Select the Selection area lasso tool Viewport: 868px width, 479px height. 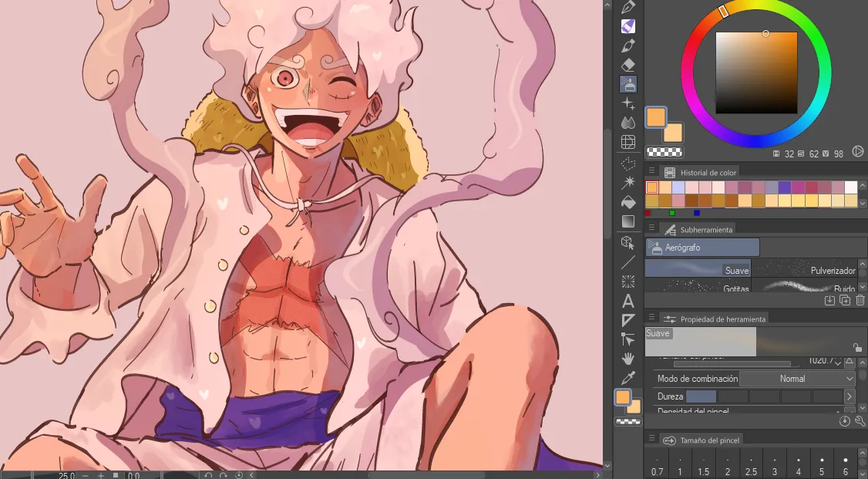627,164
